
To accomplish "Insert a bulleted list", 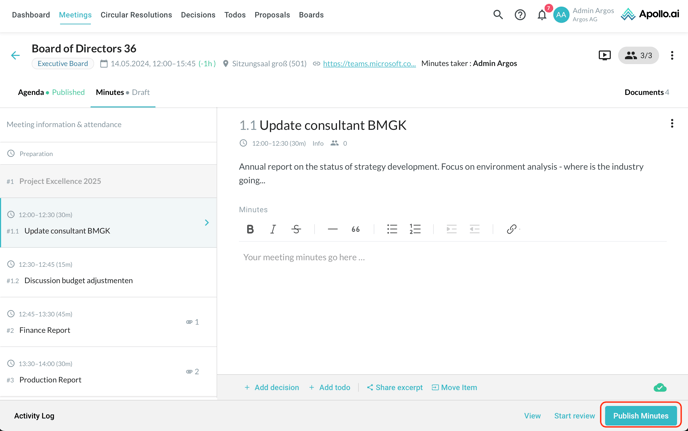I will tap(392, 229).
